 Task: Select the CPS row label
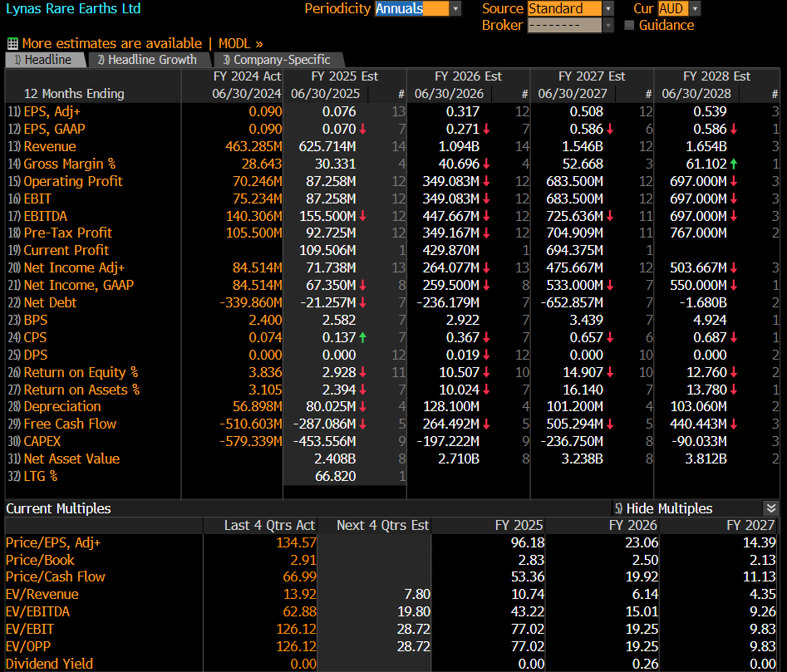35,337
